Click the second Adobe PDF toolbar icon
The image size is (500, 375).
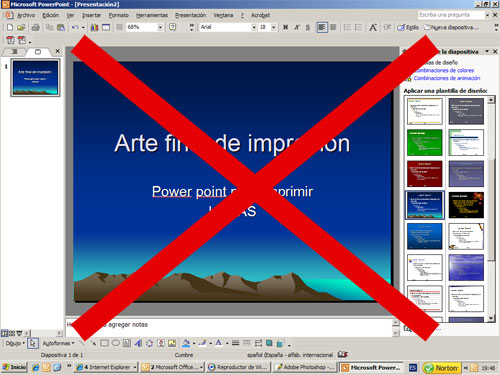click(x=22, y=40)
